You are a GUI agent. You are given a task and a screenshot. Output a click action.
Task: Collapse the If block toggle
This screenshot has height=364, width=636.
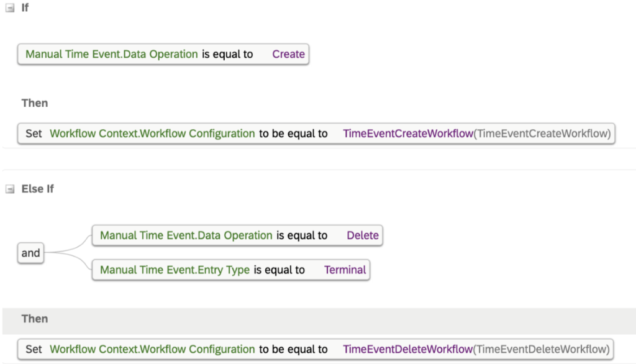(x=10, y=7)
